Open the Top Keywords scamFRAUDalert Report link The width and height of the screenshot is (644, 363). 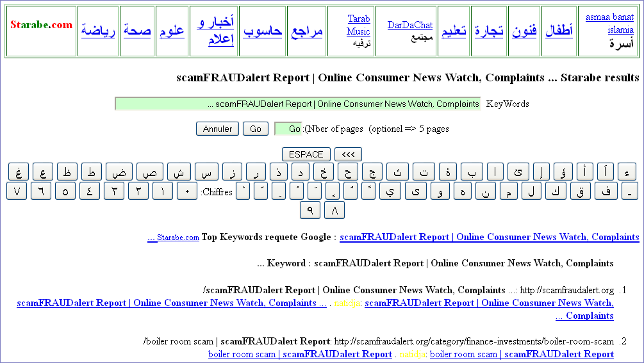489,237
